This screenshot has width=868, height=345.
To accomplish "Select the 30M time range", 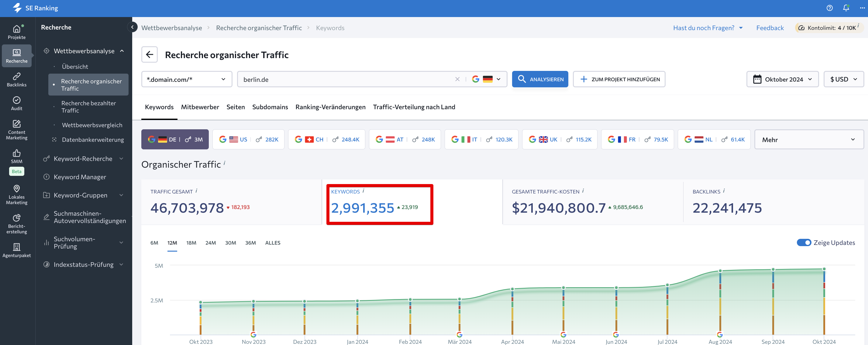I will [230, 243].
